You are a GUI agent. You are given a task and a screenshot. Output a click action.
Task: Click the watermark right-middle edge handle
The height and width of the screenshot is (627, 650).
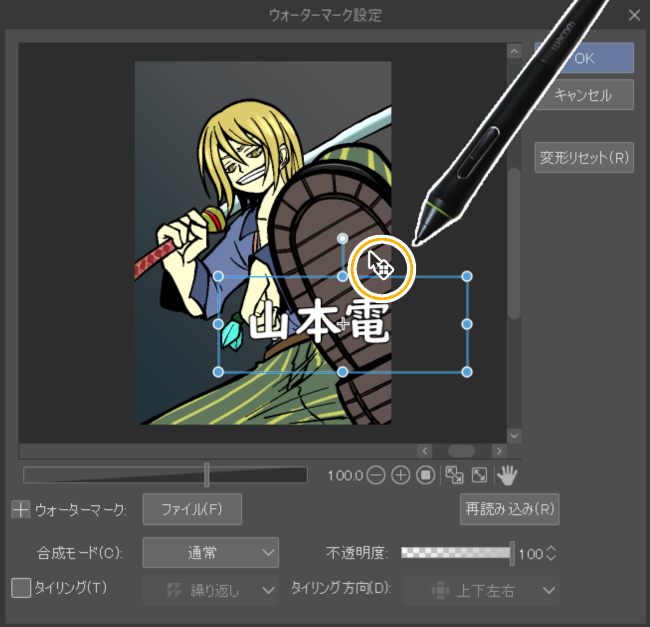pos(467,324)
